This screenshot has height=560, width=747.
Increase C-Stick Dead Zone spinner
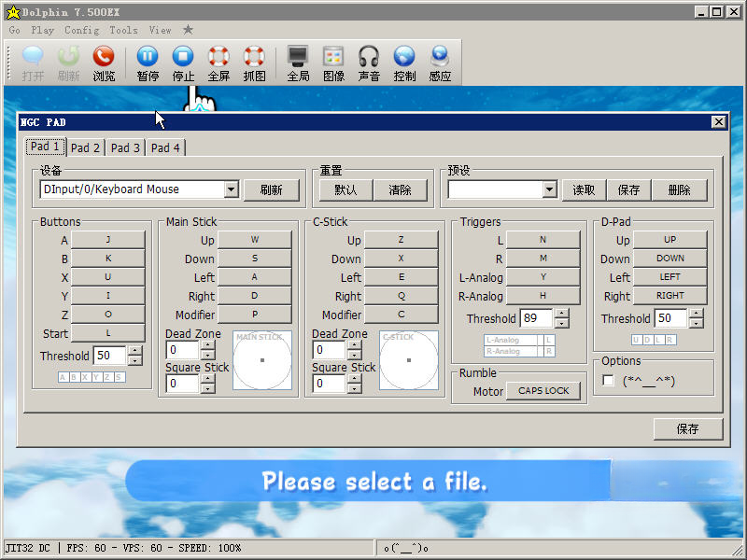click(354, 345)
